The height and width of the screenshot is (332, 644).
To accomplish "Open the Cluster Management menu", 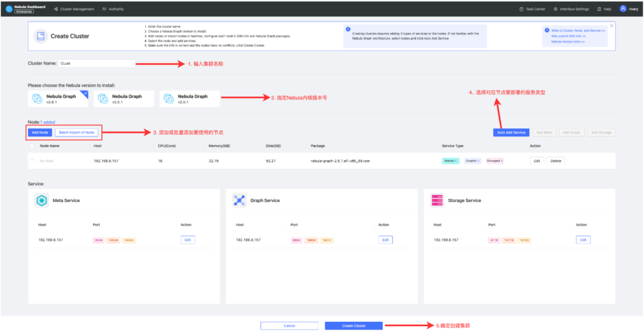I will click(73, 9).
